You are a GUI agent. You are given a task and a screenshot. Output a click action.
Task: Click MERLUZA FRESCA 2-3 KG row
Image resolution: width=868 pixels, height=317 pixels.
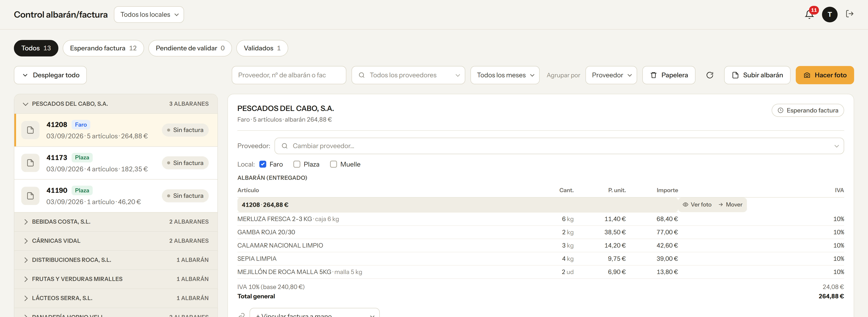pyautogui.click(x=541, y=219)
